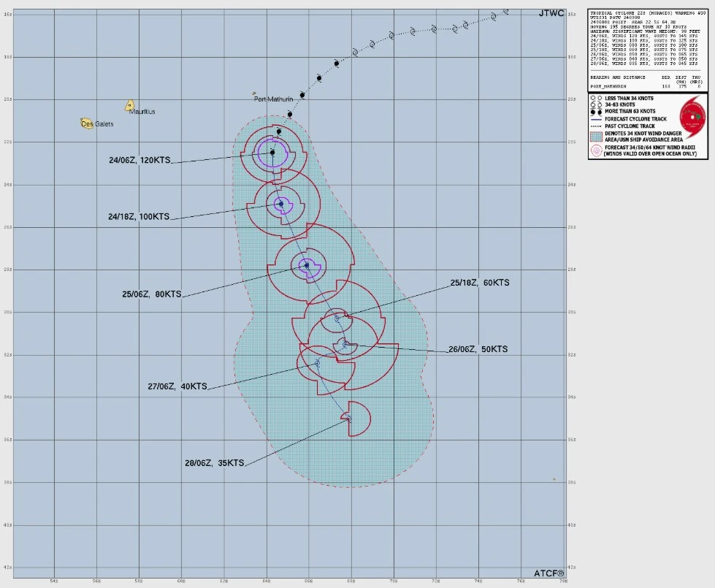Click the 27/06Z forecast position symbol on track
This screenshot has height=588, width=715.
tap(318, 363)
